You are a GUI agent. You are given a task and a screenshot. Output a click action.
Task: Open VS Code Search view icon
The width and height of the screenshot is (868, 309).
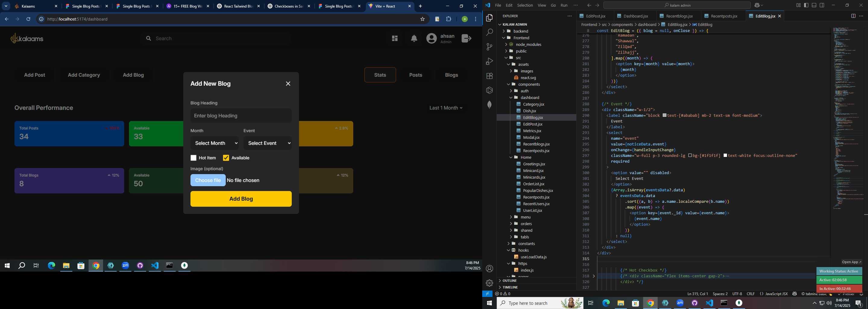[489, 32]
